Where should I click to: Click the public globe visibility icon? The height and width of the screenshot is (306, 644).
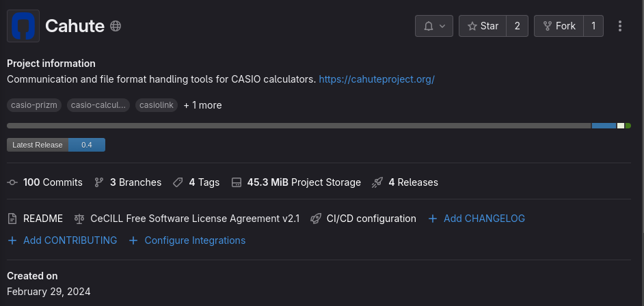pyautogui.click(x=116, y=26)
